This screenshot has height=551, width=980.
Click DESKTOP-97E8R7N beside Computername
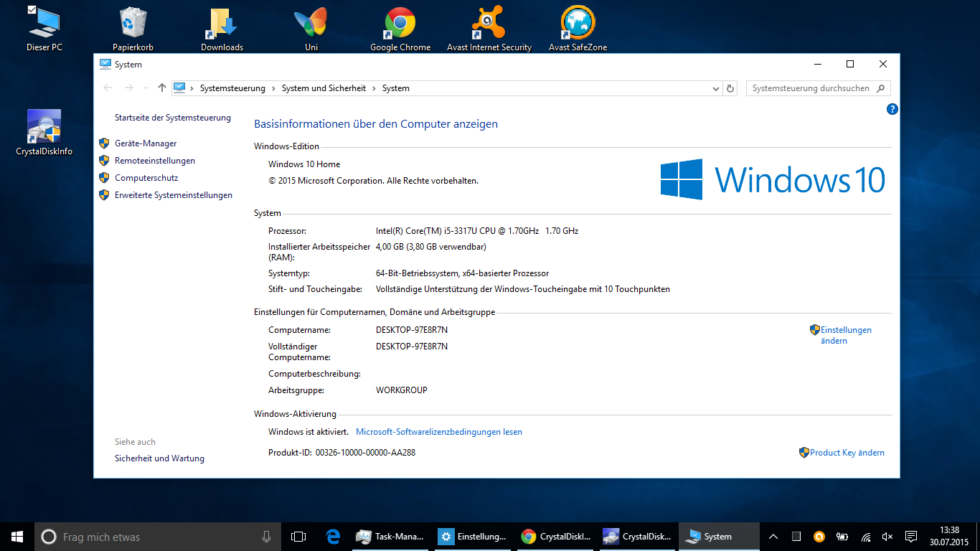click(x=412, y=330)
